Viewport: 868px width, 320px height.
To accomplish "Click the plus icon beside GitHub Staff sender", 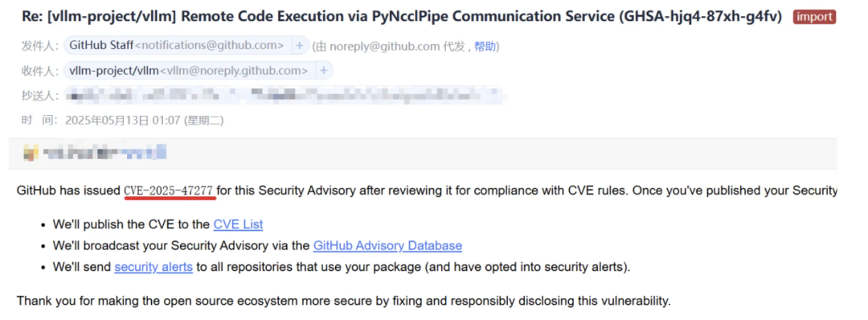I will click(x=300, y=45).
